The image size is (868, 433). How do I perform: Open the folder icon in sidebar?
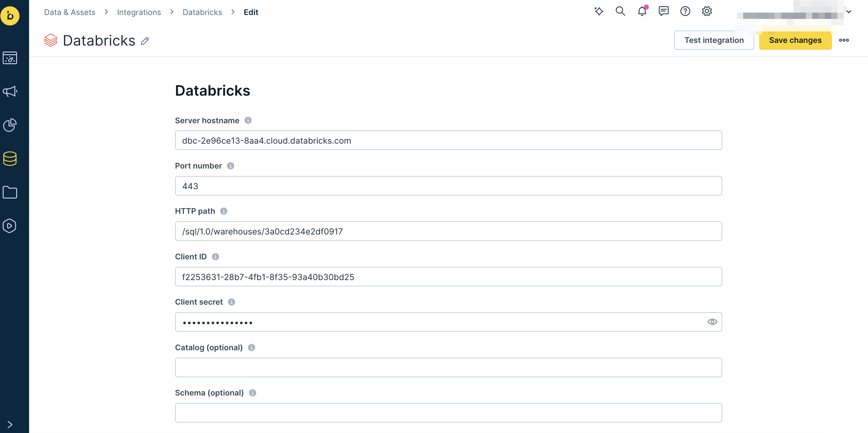10,192
